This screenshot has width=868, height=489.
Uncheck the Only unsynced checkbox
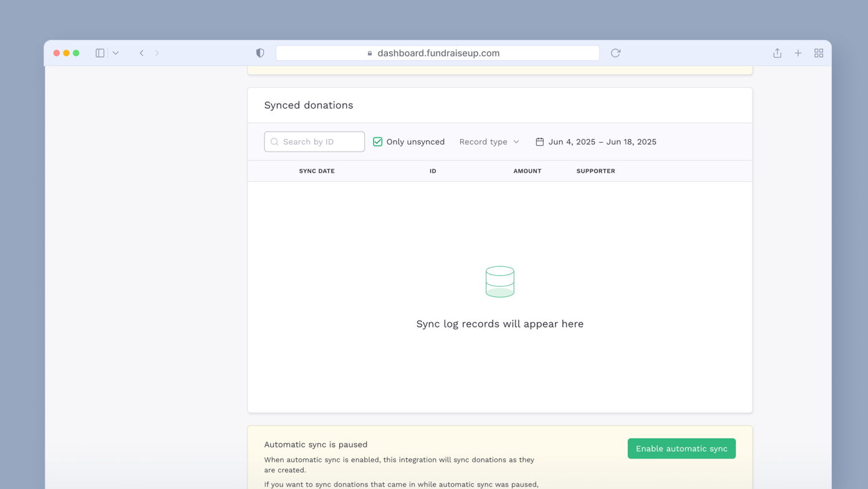[x=377, y=142]
